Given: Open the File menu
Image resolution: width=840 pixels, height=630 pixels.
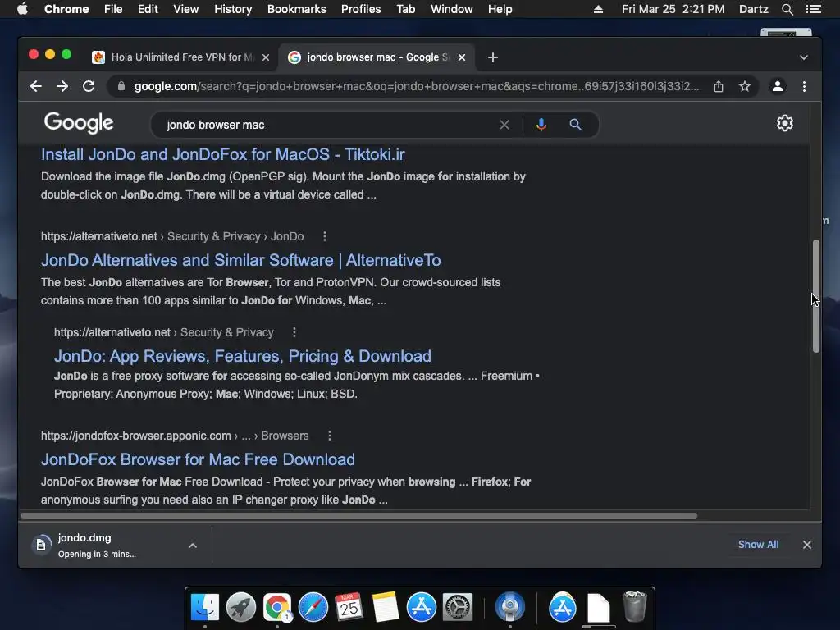Looking at the screenshot, I should point(113,9).
